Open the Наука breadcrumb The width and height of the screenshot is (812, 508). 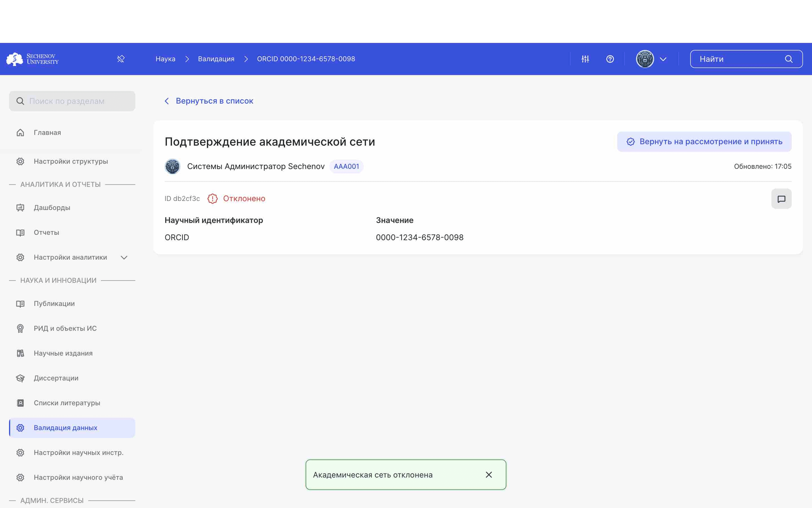[166, 59]
